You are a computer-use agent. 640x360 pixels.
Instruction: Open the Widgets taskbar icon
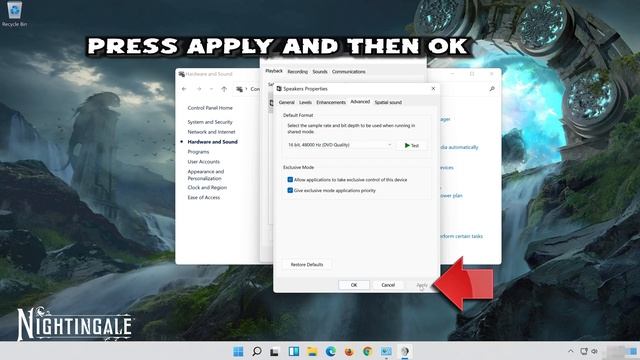click(293, 351)
